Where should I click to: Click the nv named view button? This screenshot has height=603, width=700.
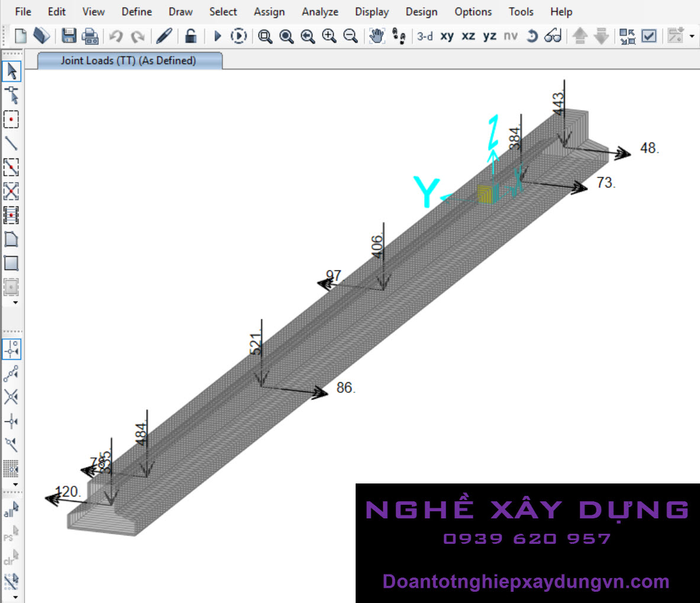click(511, 36)
